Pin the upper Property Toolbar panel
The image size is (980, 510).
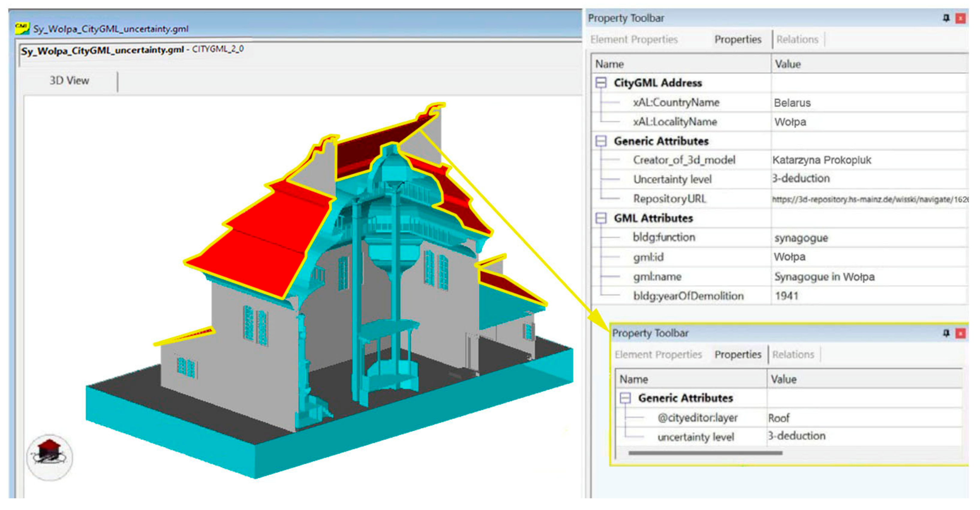point(946,18)
